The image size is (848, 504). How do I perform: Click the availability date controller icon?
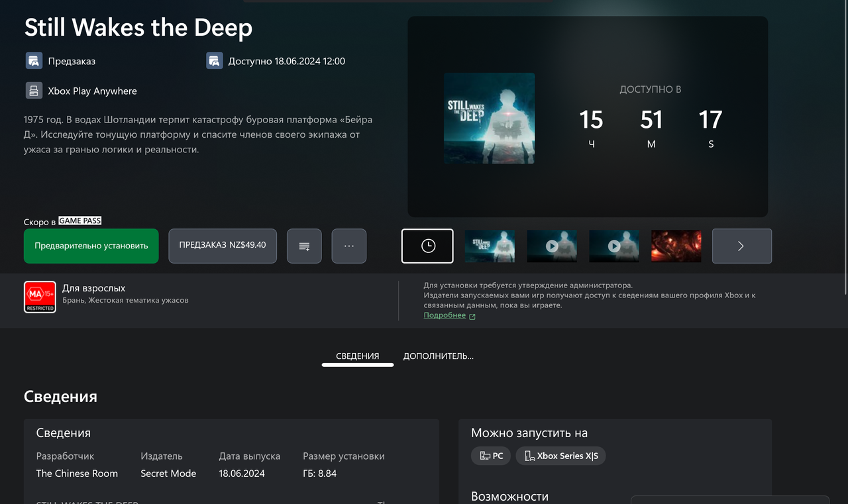click(214, 61)
